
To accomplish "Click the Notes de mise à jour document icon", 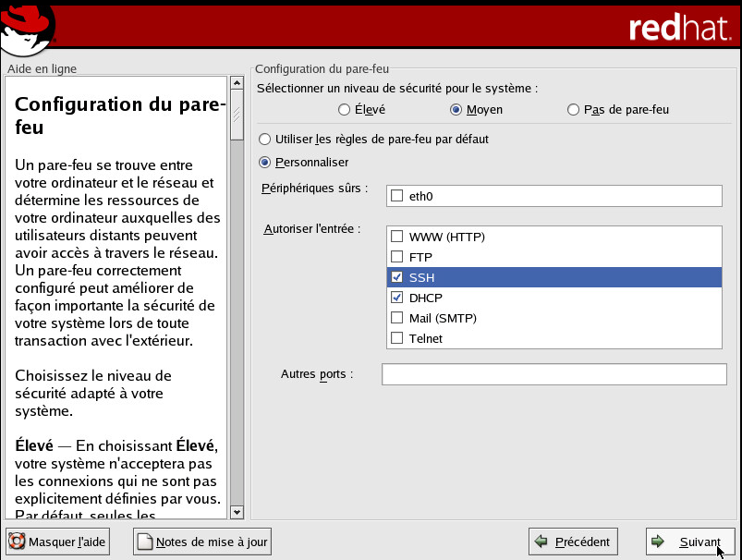I will click(144, 542).
